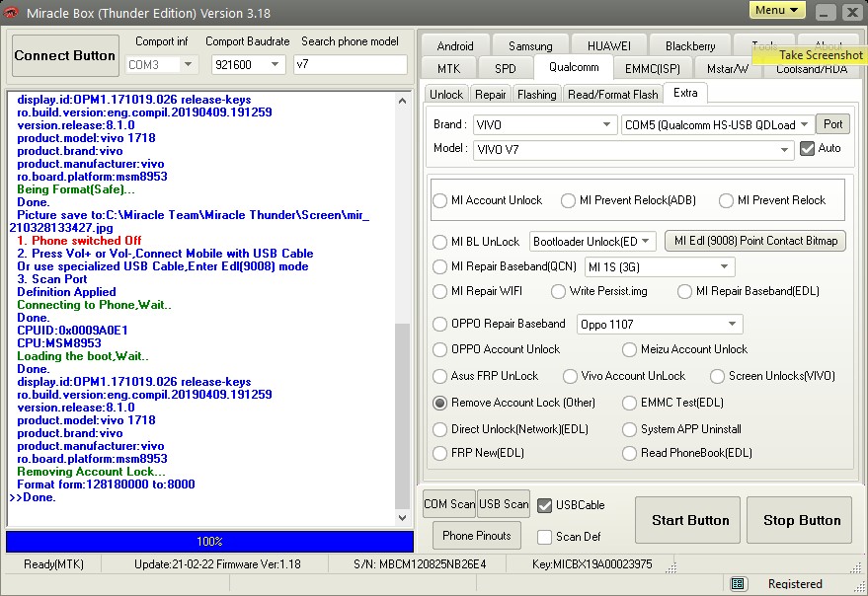
Task: Open Phone Pinouts
Action: point(477,536)
